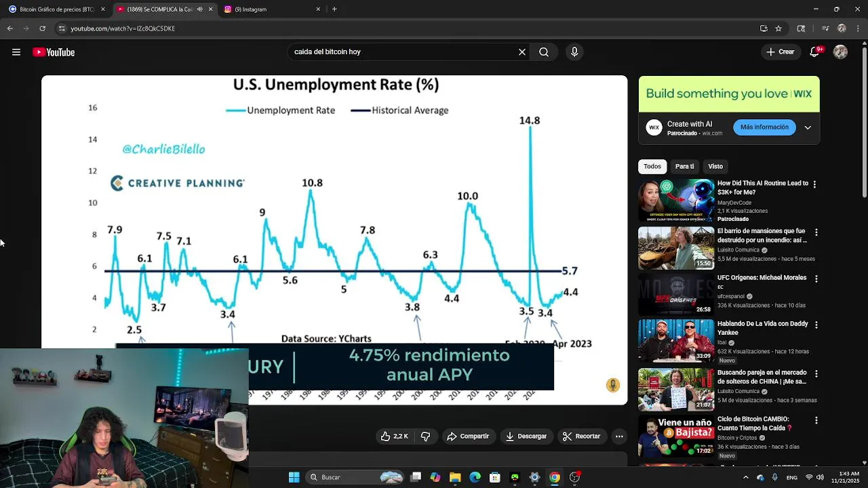View site information icon in address bar

(x=62, y=28)
